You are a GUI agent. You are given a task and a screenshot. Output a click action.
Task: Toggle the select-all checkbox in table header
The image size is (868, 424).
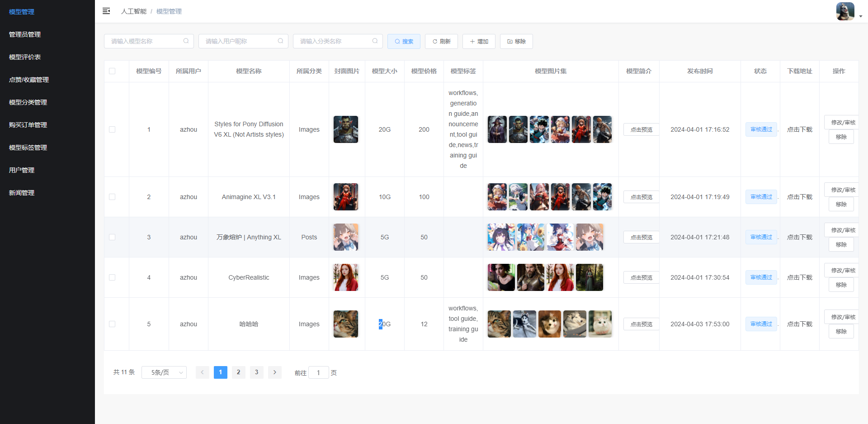(112, 71)
